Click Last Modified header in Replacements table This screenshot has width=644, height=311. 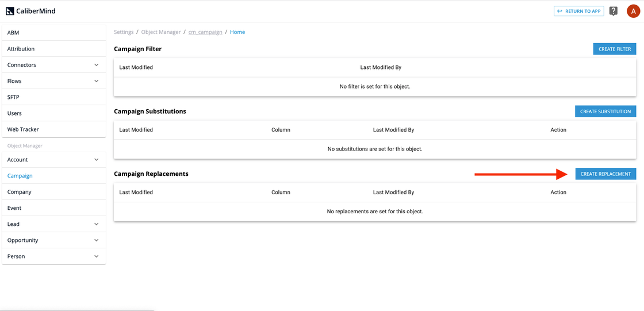[136, 192]
